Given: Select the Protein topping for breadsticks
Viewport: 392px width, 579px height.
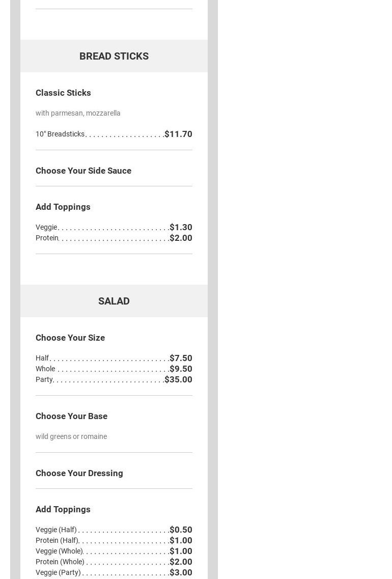Looking at the screenshot, I should 47,238.
